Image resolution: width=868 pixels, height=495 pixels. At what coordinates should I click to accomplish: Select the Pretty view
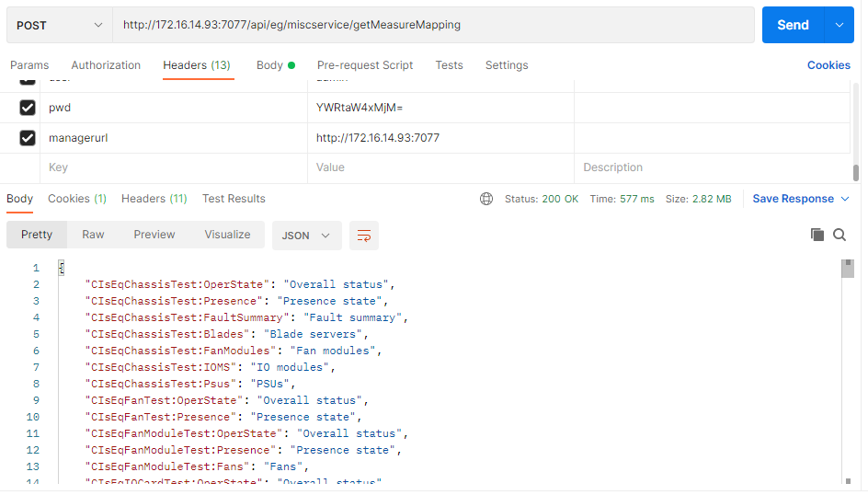(37, 235)
